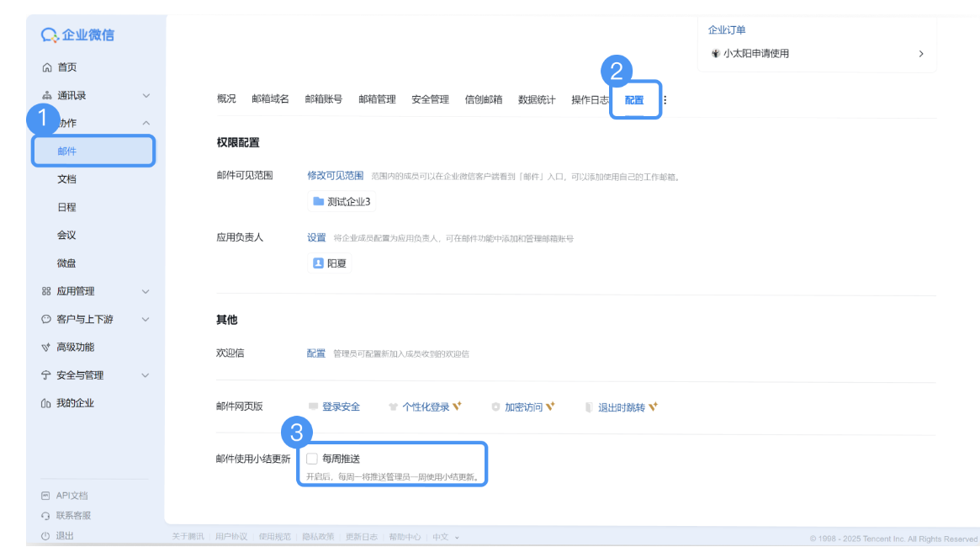The image size is (980, 547).
Task: Switch to the 信创邮箱 tab
Action: click(x=484, y=99)
